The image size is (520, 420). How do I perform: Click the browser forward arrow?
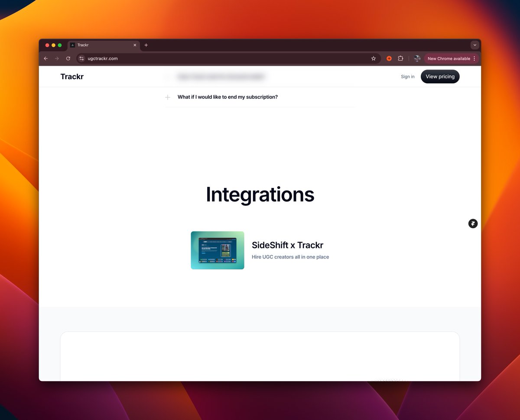[57, 58]
